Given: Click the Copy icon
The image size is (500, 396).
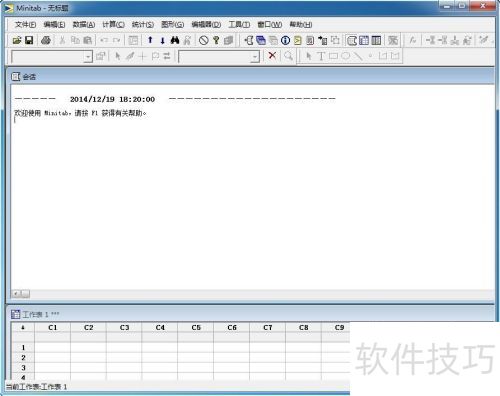Looking at the screenshot, I should tap(75, 40).
